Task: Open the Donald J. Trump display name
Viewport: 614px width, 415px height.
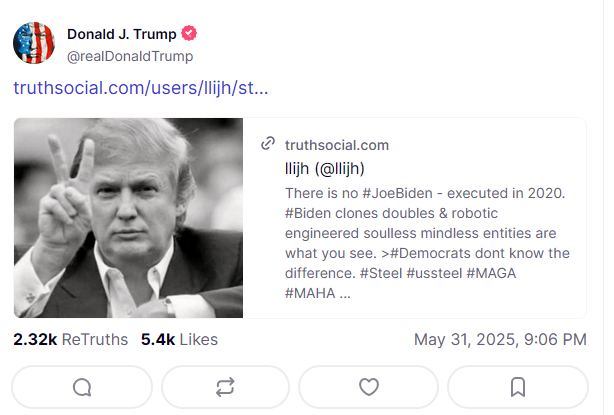Action: coord(122,34)
